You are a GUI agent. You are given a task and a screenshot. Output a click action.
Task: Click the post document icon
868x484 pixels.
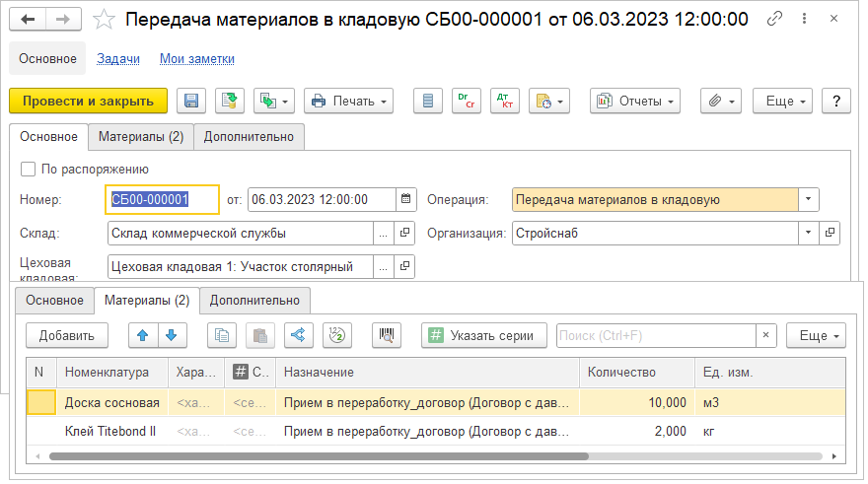point(230,102)
